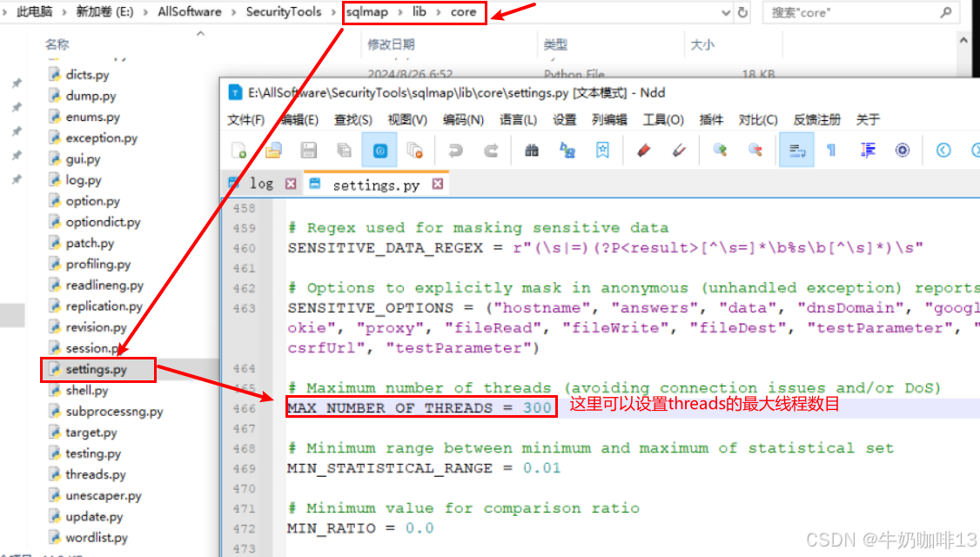Select exception.py in the file list
The width and height of the screenshot is (980, 557).
click(x=101, y=138)
